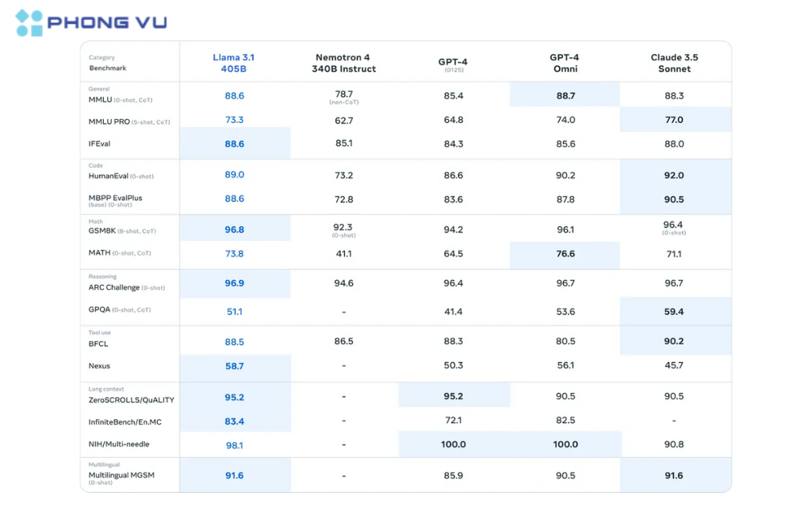Click the Claude 3.5 Sonnet column header

click(674, 63)
